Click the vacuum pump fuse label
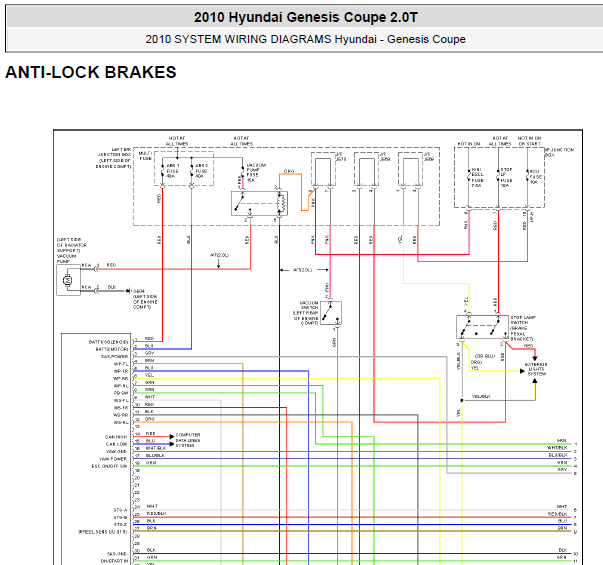Viewport: 603px width, 565px height. [255, 173]
